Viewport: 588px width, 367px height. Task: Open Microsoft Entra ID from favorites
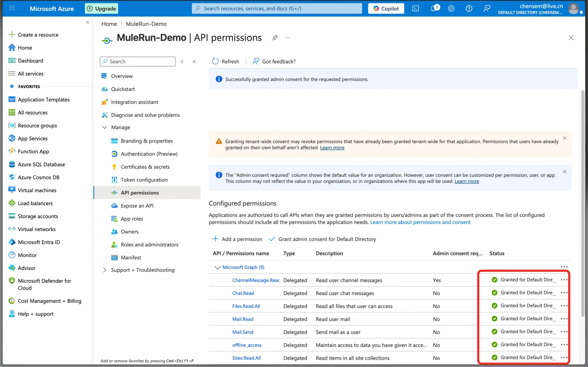[39, 242]
